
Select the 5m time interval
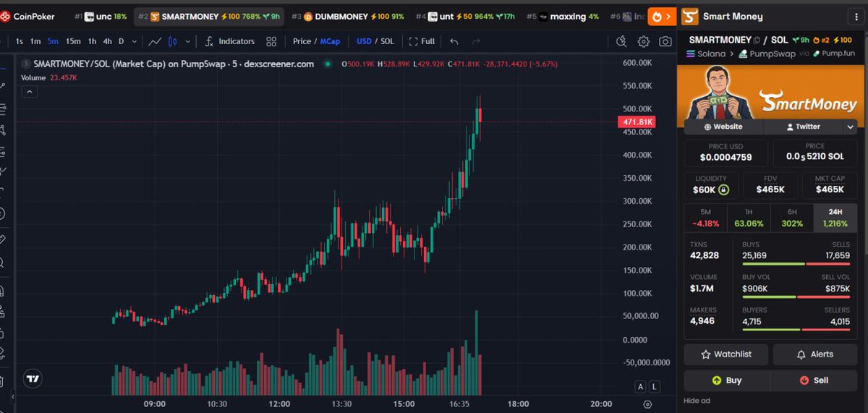(x=54, y=41)
